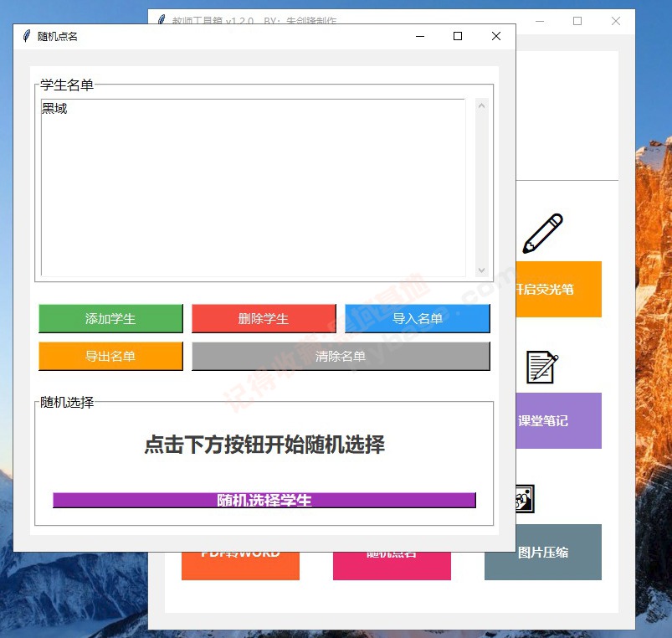The image size is (672, 638).
Task: Clear the roster via 清除名单 button
Action: point(341,356)
